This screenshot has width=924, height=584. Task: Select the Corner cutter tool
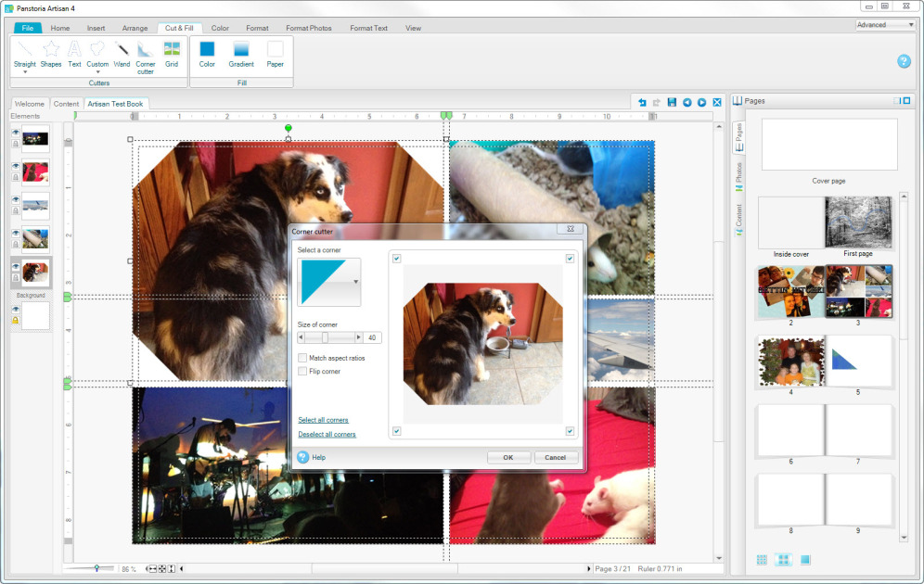coord(146,54)
